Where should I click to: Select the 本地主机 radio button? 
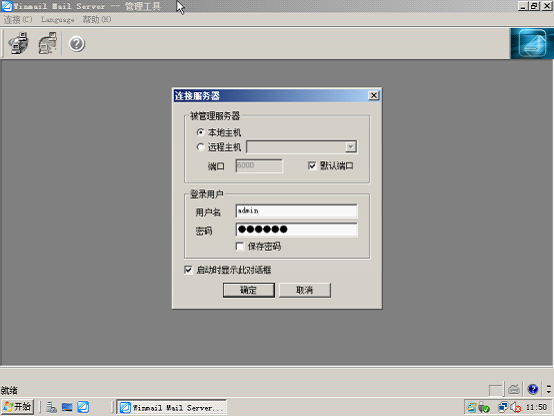[x=200, y=132]
